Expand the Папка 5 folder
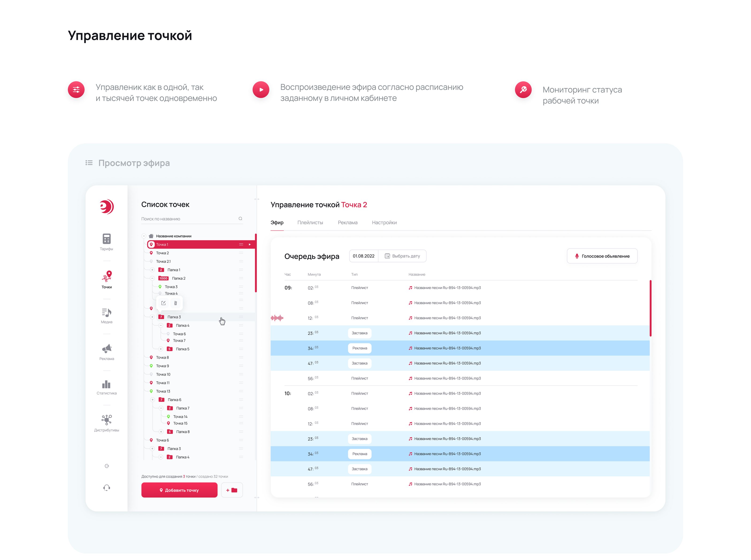This screenshot has width=751, height=560. point(161,349)
